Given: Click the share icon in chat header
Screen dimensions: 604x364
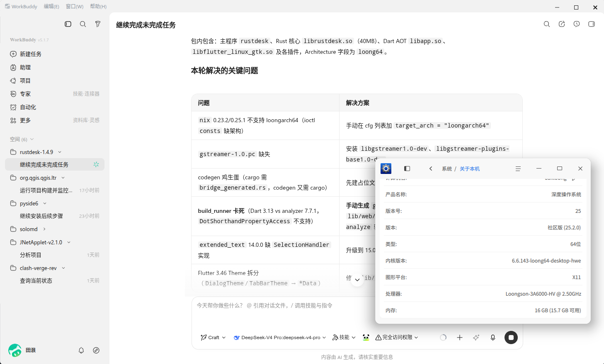Looking at the screenshot, I should click(562, 24).
